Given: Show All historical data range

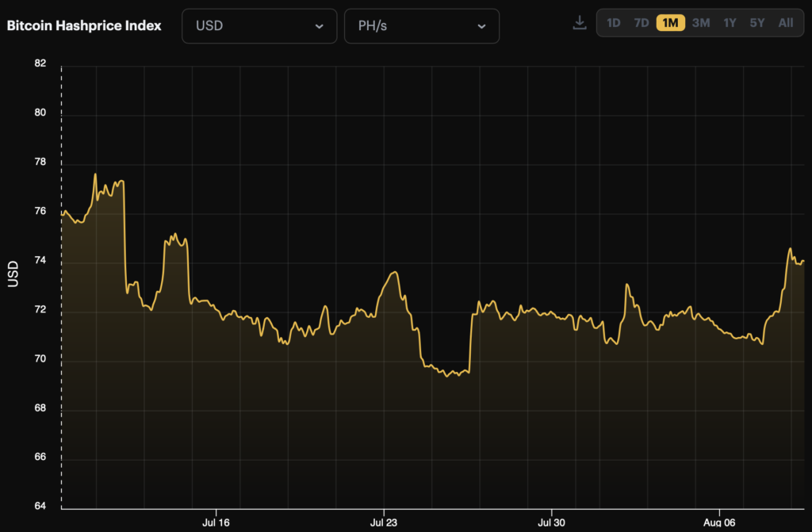Looking at the screenshot, I should point(785,23).
